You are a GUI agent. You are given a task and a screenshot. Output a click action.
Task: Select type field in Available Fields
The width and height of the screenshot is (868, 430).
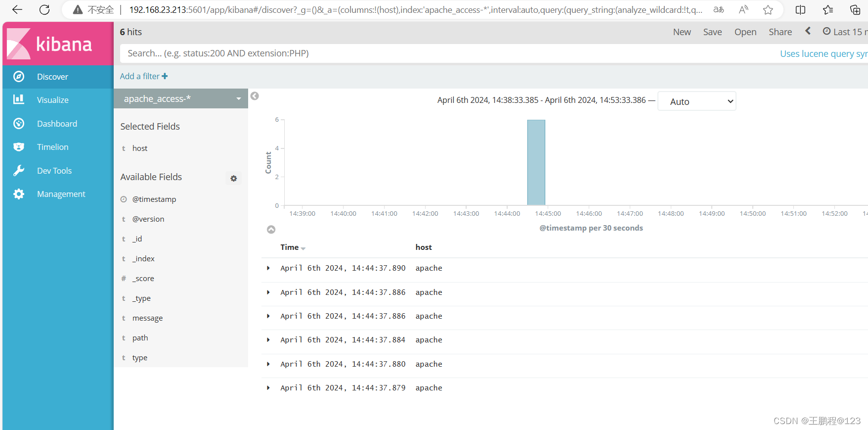[140, 358]
